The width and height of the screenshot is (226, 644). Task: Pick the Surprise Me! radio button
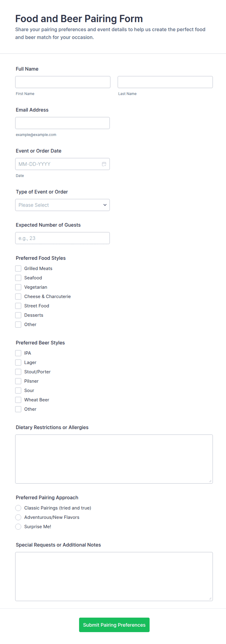(18, 526)
